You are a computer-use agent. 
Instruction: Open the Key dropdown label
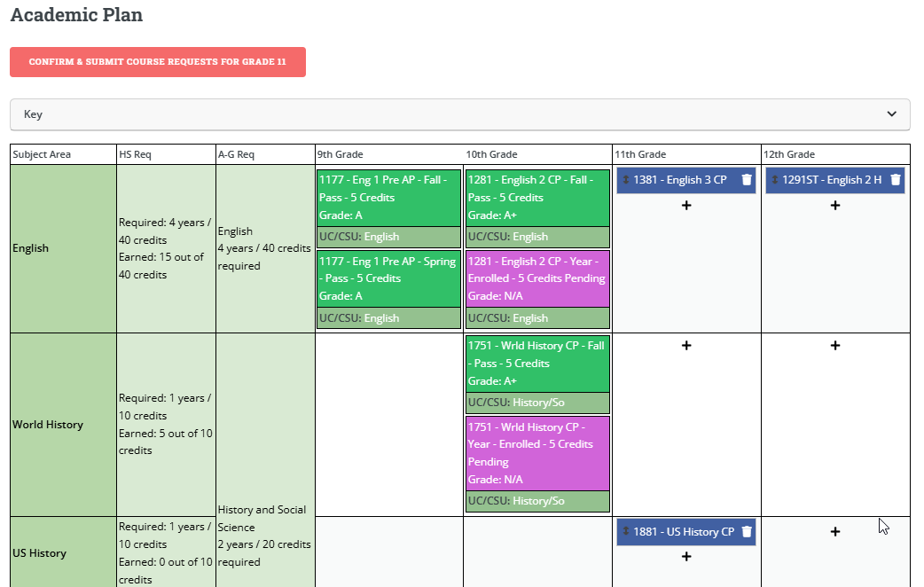[x=34, y=114]
